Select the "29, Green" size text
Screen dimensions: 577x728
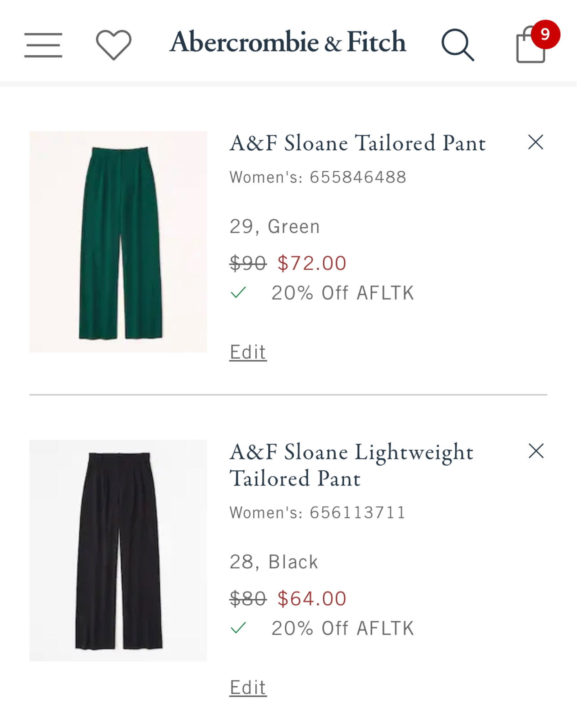[275, 226]
